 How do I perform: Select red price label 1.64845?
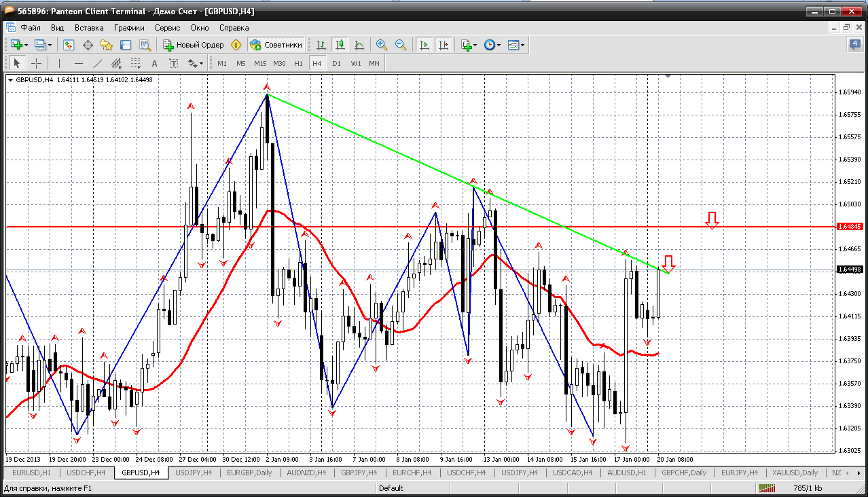pos(850,227)
